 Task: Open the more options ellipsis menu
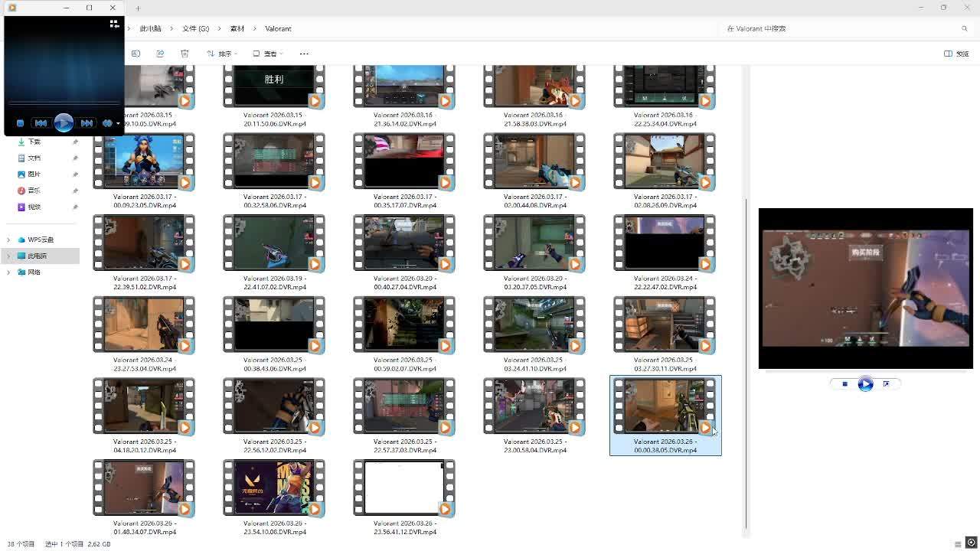click(304, 54)
